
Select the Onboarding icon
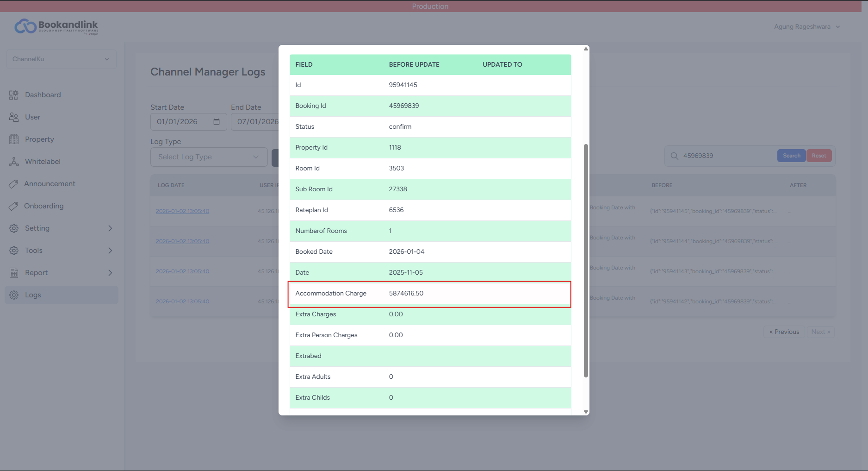[13, 206]
